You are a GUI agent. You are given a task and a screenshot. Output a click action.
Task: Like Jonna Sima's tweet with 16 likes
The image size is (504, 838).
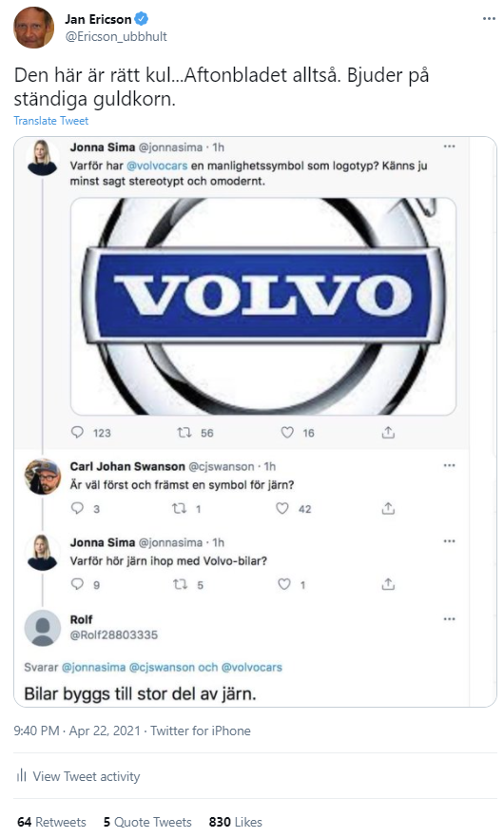pos(287,432)
